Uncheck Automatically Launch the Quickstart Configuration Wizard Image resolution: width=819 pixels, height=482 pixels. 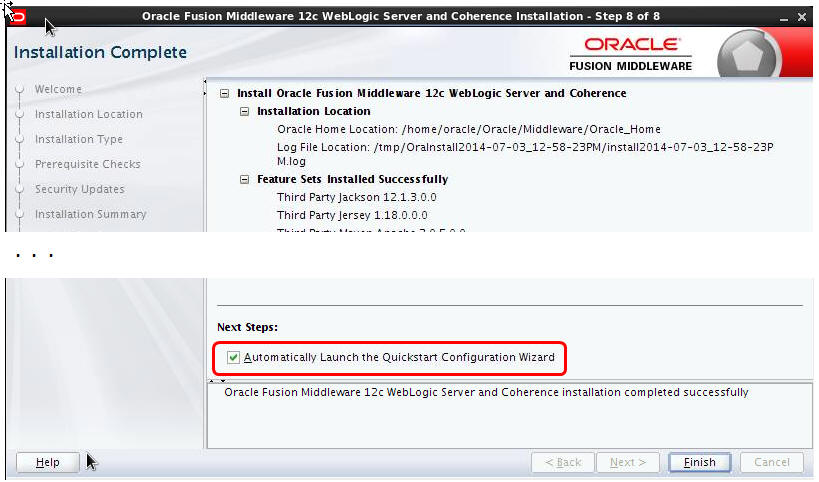[233, 358]
